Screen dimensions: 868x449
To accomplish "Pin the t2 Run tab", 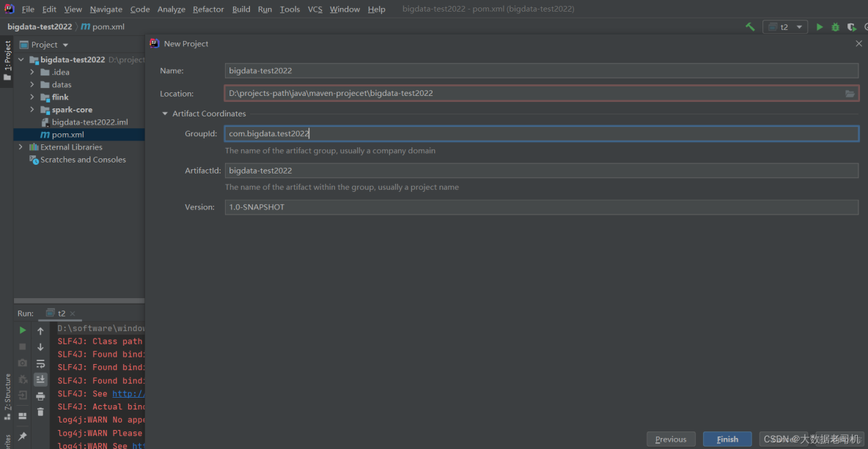I will coord(22,435).
